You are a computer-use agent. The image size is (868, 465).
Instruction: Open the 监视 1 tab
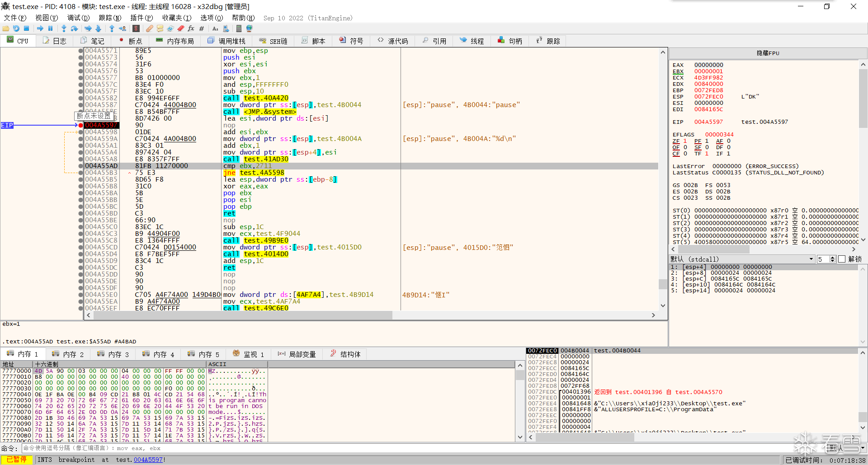pyautogui.click(x=249, y=354)
